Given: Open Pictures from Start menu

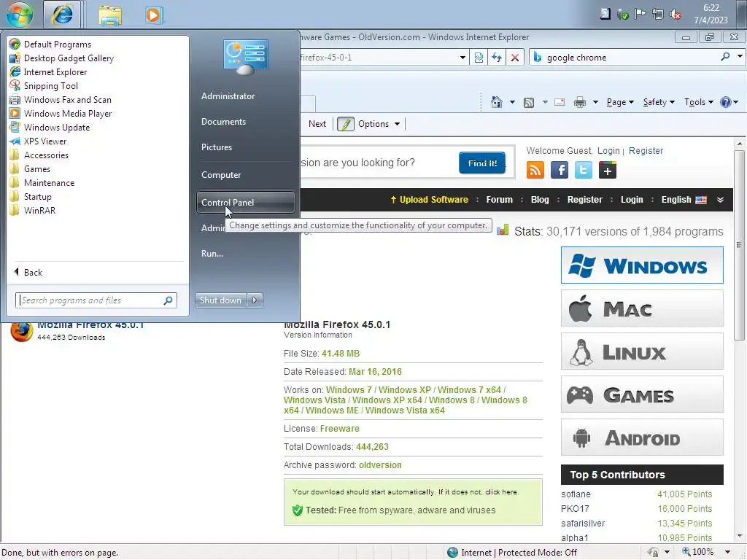Looking at the screenshot, I should [217, 147].
